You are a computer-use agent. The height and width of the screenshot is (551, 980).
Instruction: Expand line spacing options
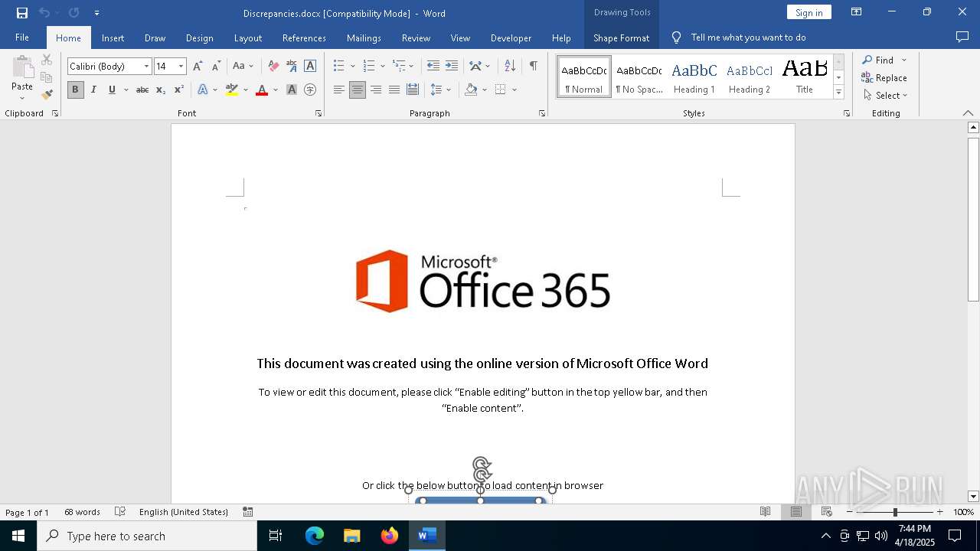440,90
